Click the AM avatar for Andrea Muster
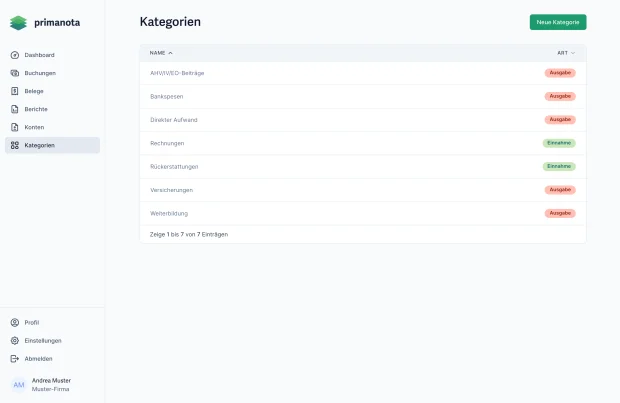This screenshot has width=620, height=403. click(19, 385)
